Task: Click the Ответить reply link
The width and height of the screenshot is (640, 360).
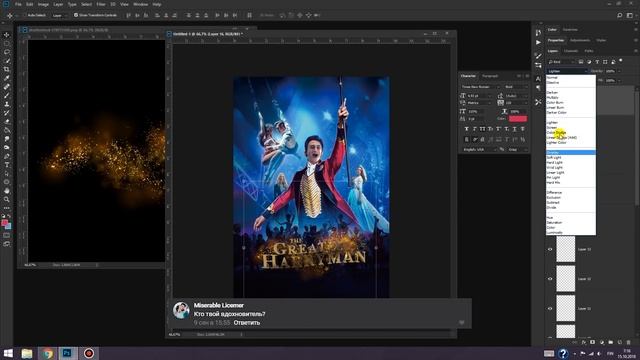Action: [247, 323]
